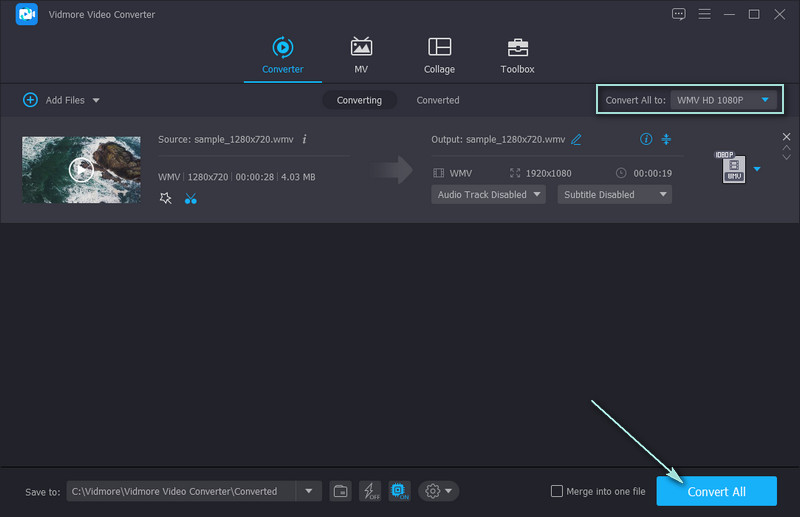The height and width of the screenshot is (517, 800).
Task: Click the Save to path field
Action: click(x=181, y=491)
